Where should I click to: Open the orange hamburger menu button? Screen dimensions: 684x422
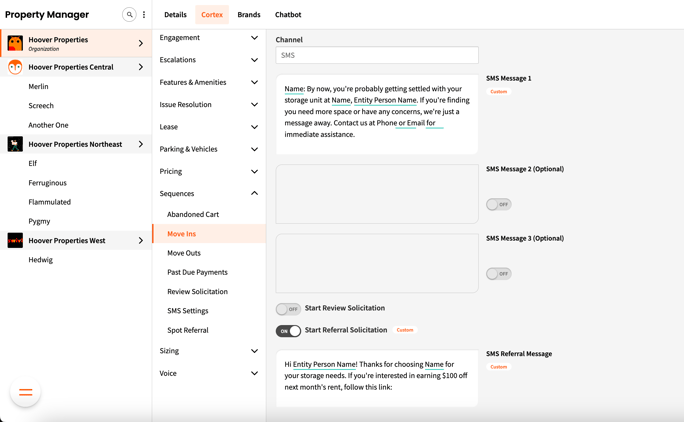point(25,392)
